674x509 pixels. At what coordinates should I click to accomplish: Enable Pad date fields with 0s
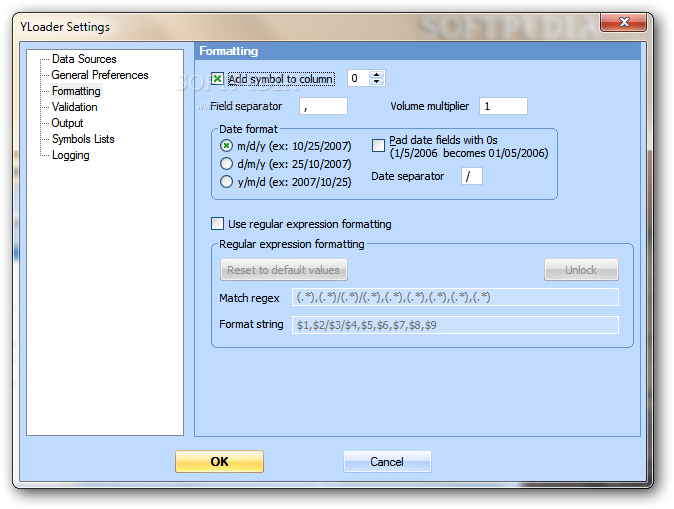click(378, 146)
